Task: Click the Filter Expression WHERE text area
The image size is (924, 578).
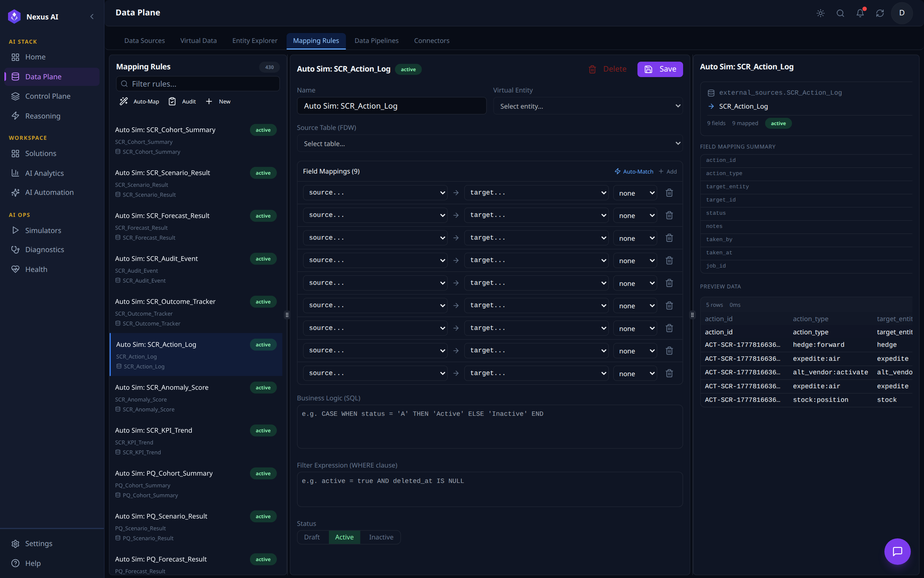Action: click(x=490, y=489)
